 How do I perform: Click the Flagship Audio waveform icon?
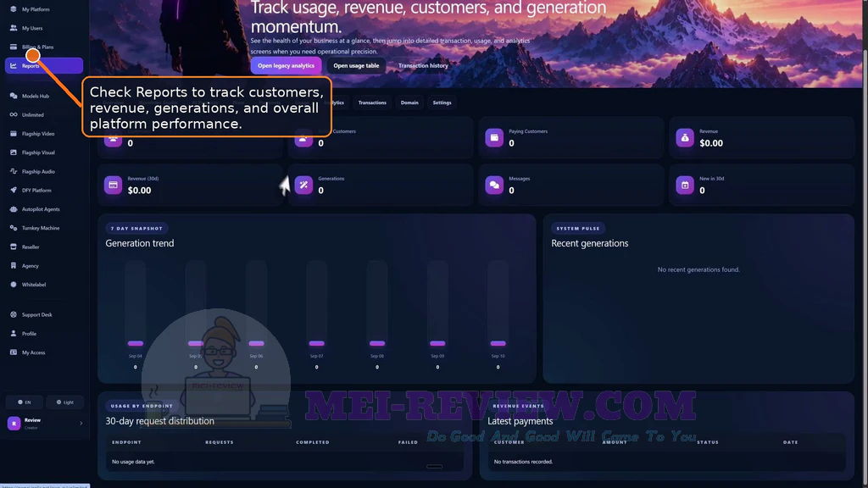click(14, 171)
